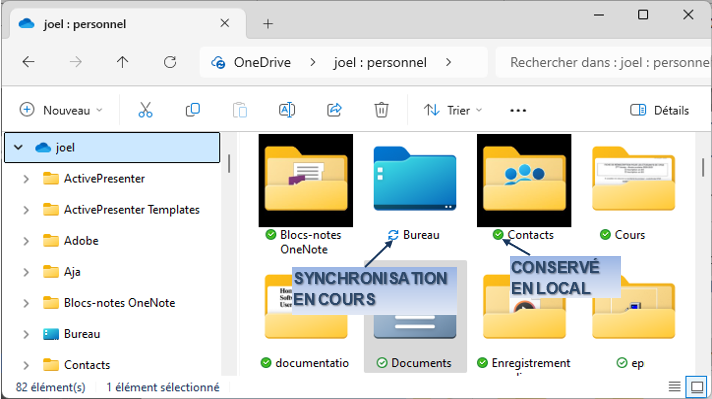The height and width of the screenshot is (399, 712).
Task: Expand the Bureau tree folder
Action: click(26, 334)
